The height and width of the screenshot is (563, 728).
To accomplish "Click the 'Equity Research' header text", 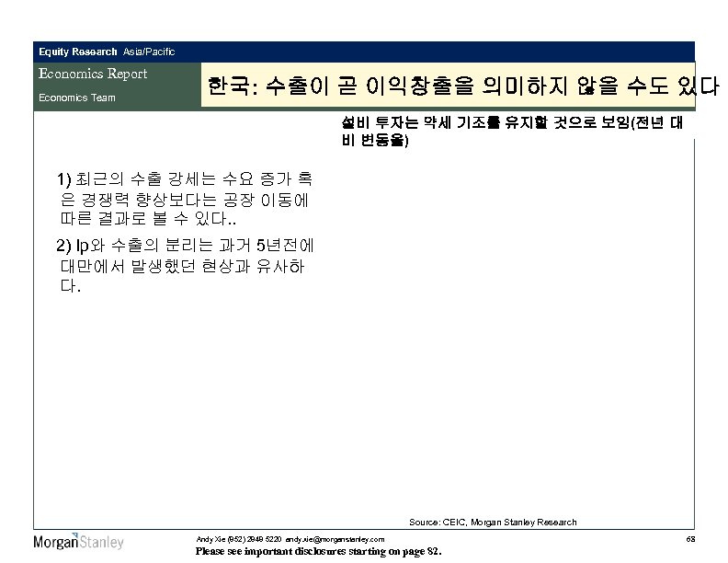I will [x=77, y=52].
